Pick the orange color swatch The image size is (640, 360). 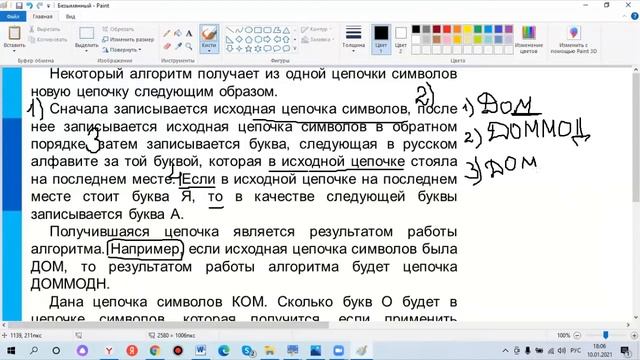(457, 29)
